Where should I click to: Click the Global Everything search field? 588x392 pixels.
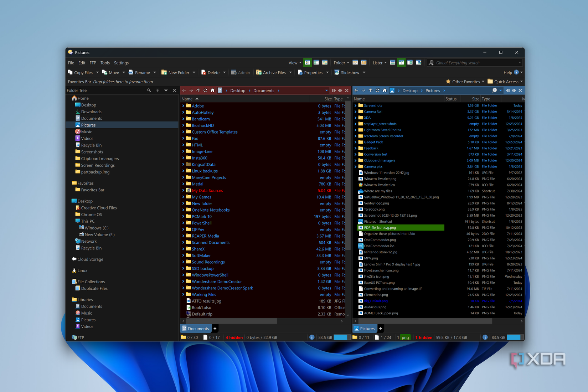(x=474, y=62)
